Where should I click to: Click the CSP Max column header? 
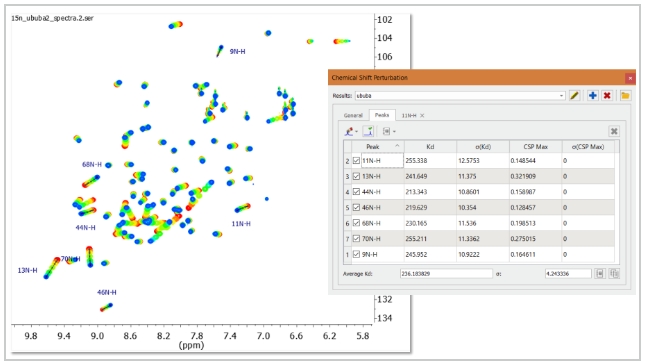(x=535, y=147)
